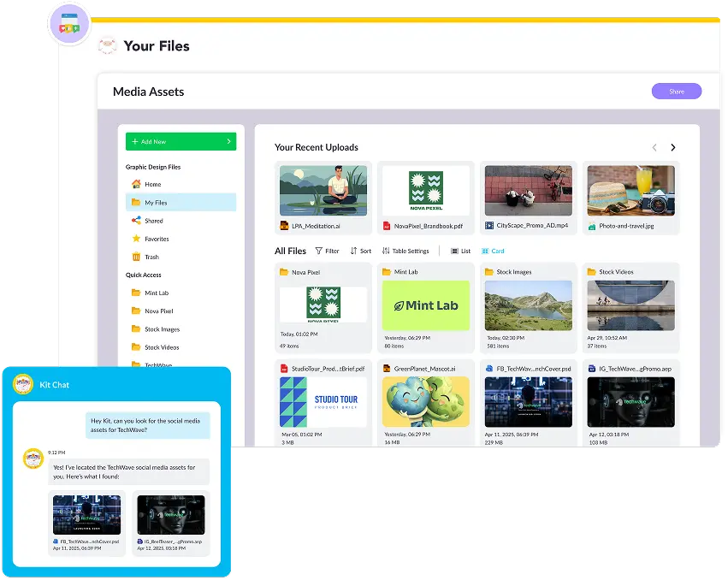Select the Favorites star icon
728x580 pixels.
[x=136, y=238]
